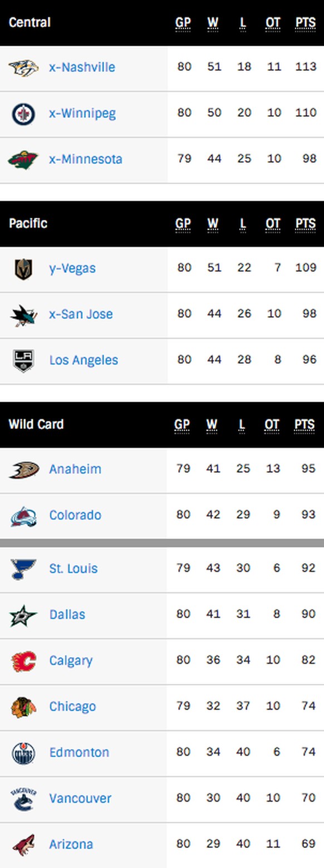Open the y-Vegas team link
Image resolution: width=324 pixels, height=868 pixels.
click(72, 269)
